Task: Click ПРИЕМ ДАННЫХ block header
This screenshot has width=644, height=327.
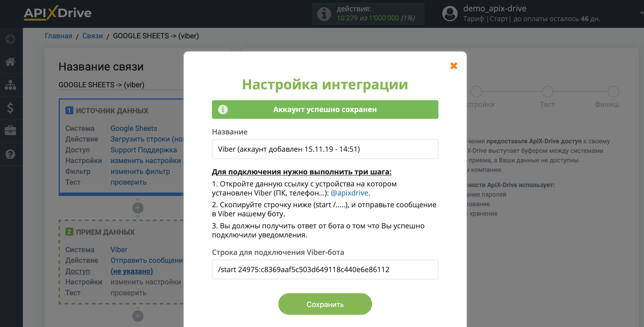Action: tap(105, 232)
